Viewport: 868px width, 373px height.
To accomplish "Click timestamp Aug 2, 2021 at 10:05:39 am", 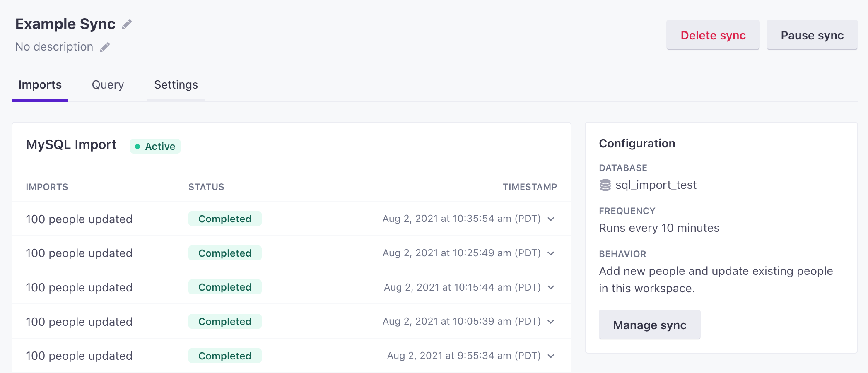I will coord(462,321).
